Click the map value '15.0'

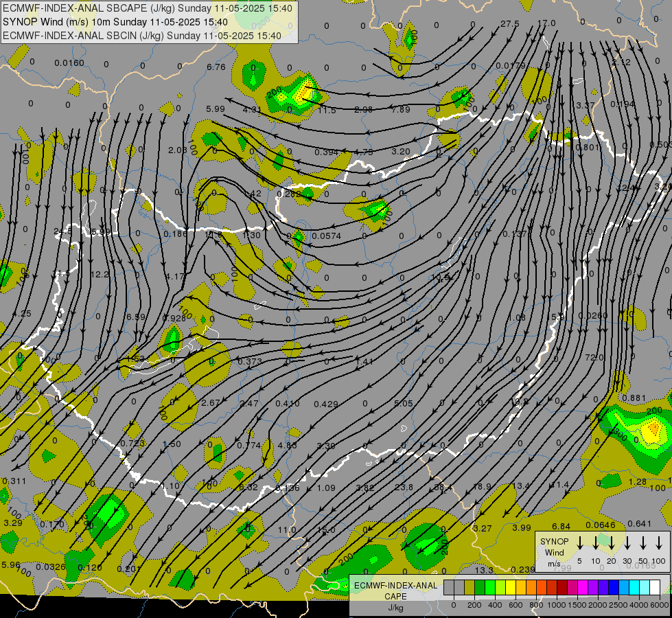click(326, 530)
